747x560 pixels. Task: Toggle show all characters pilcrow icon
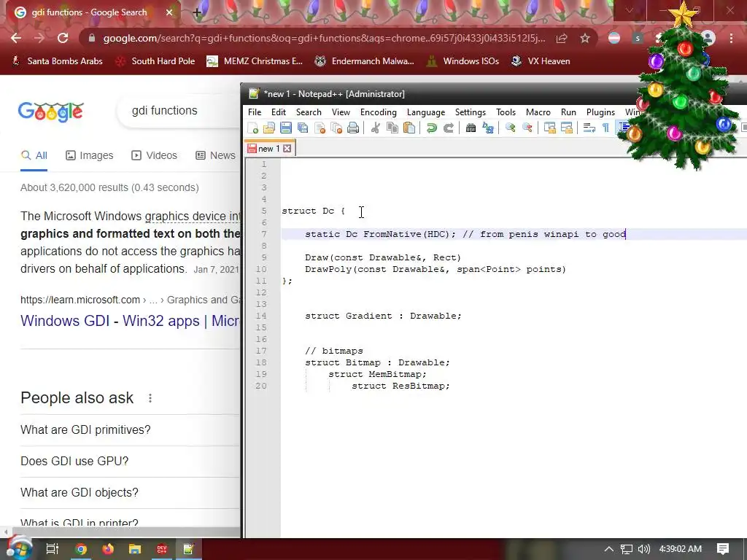click(605, 128)
